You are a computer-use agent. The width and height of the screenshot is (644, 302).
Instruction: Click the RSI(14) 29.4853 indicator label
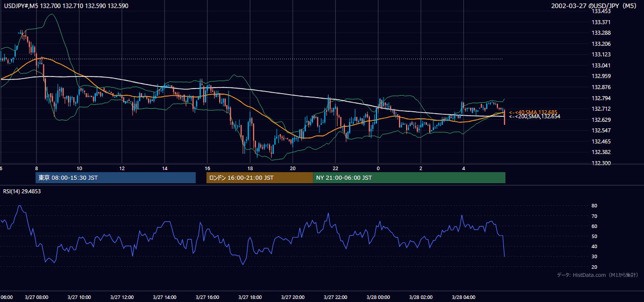pyautogui.click(x=22, y=191)
